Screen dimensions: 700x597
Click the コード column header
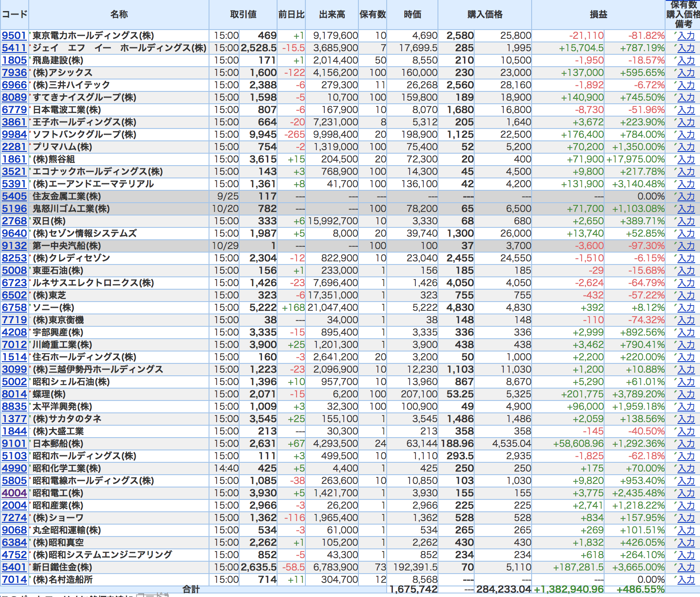click(15, 15)
